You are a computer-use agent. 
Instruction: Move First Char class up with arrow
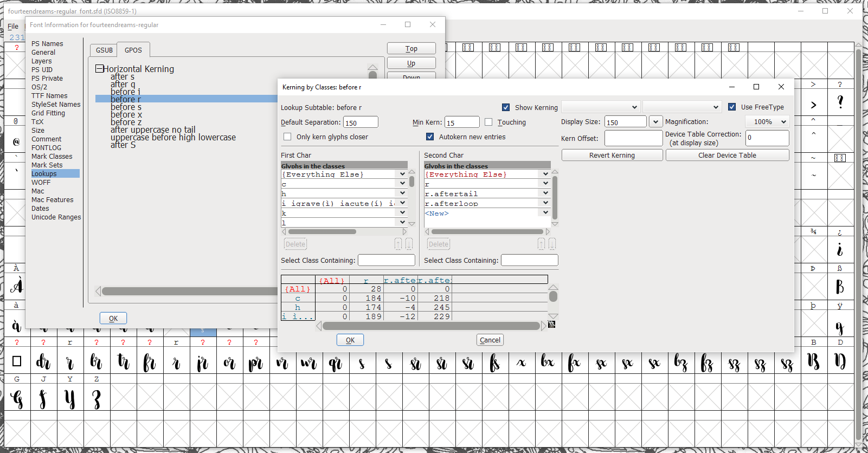(x=398, y=244)
